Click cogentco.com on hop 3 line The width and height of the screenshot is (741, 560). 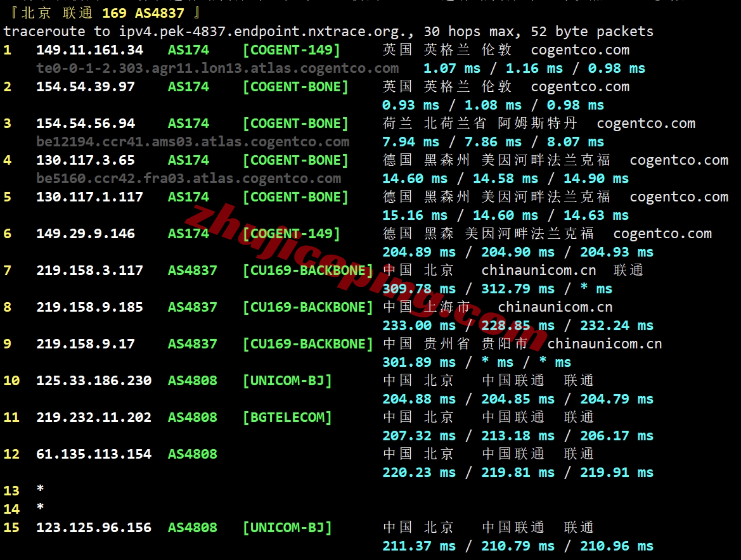(646, 124)
